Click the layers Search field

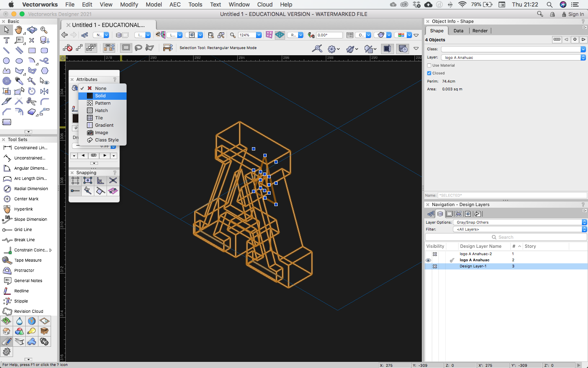(506, 237)
